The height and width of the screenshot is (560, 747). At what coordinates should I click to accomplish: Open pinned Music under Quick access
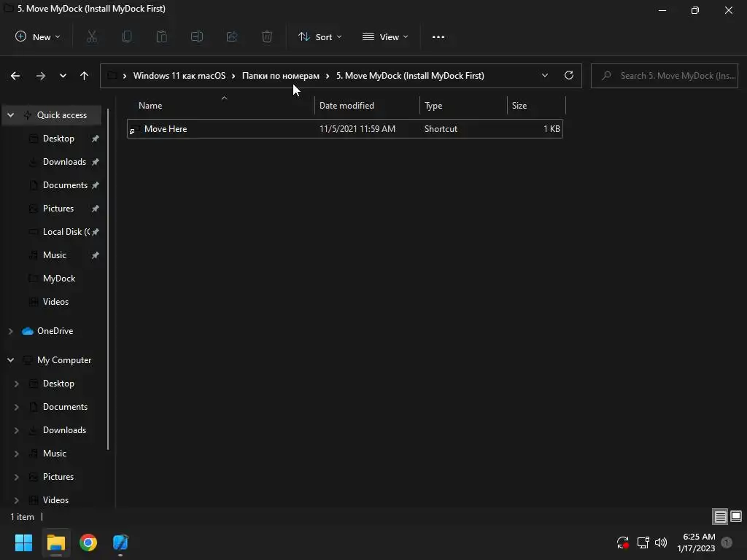click(54, 255)
